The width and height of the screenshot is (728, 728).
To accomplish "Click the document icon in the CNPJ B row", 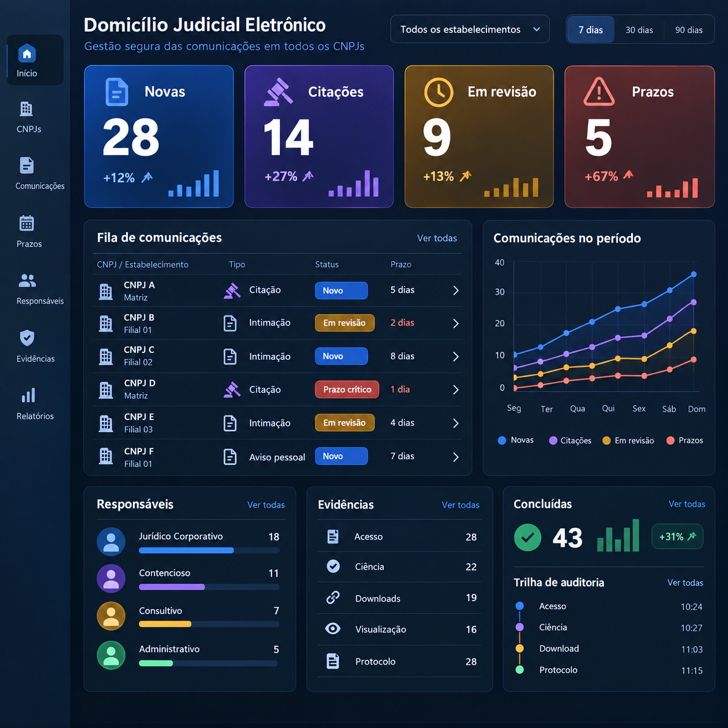I will point(230,323).
